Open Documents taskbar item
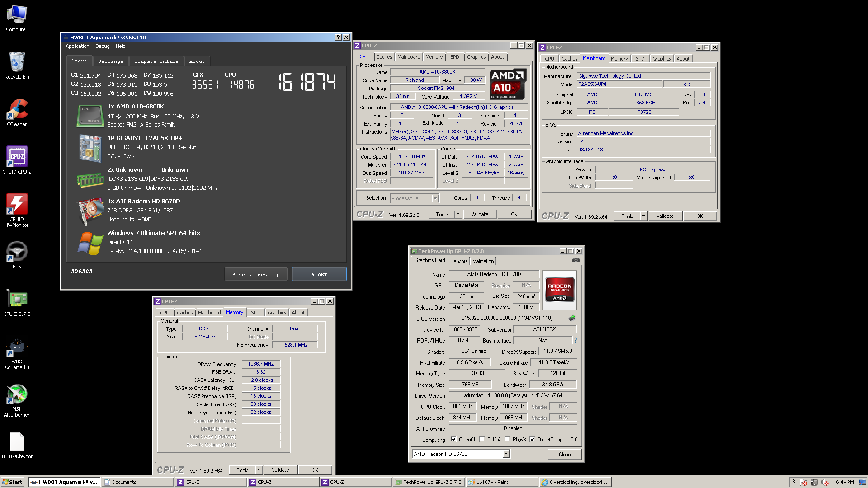868x488 pixels. click(138, 482)
